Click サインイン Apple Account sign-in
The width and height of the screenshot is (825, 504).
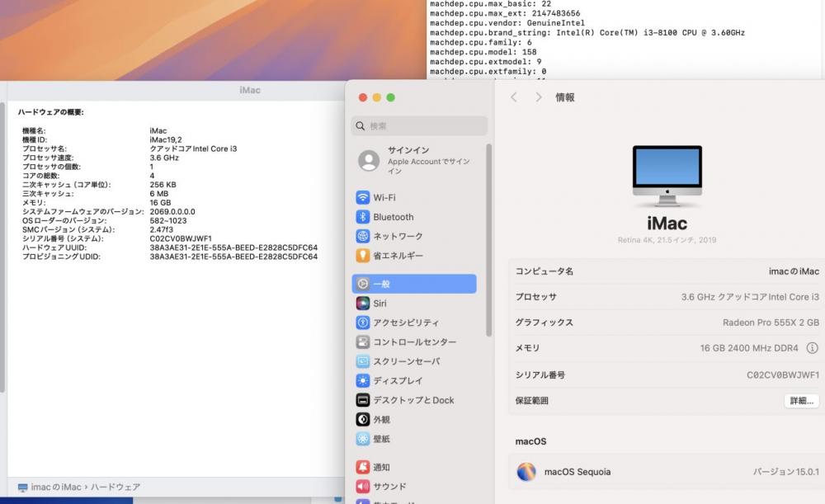[417, 160]
